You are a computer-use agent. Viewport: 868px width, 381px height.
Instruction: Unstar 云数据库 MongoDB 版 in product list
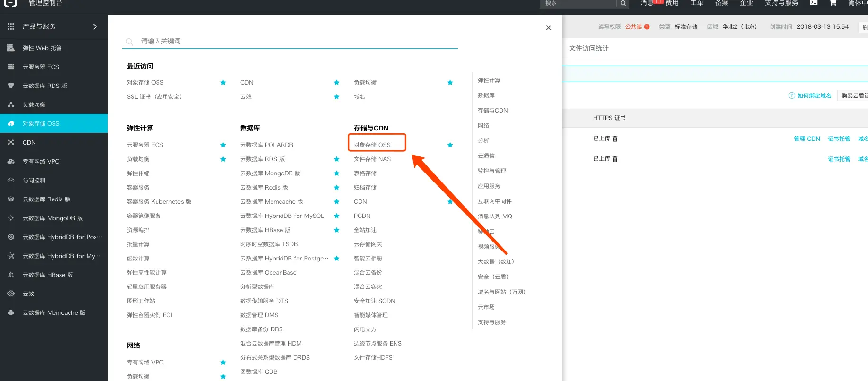[x=337, y=173]
